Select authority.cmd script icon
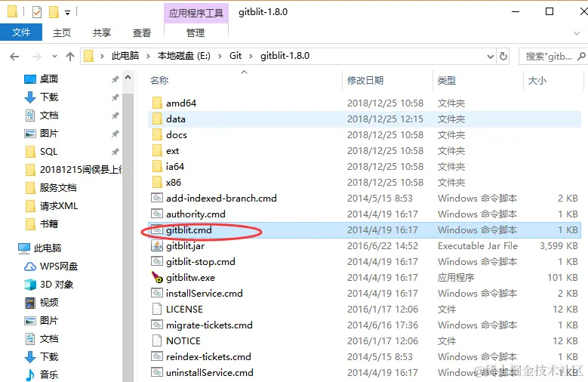588x382 pixels. tap(157, 214)
